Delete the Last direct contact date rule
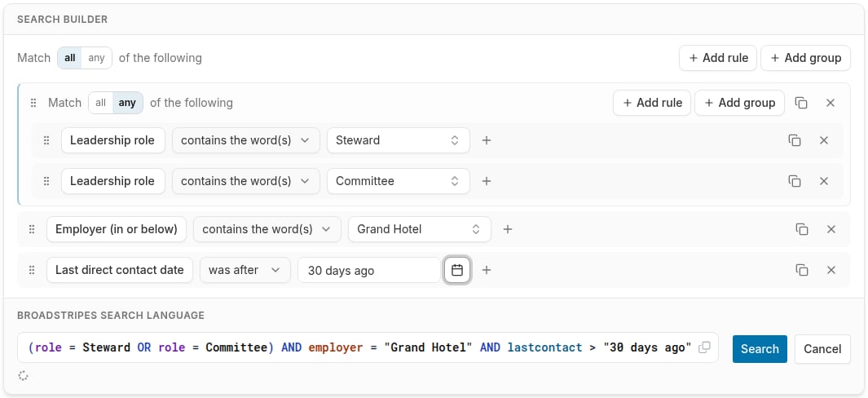 tap(831, 270)
